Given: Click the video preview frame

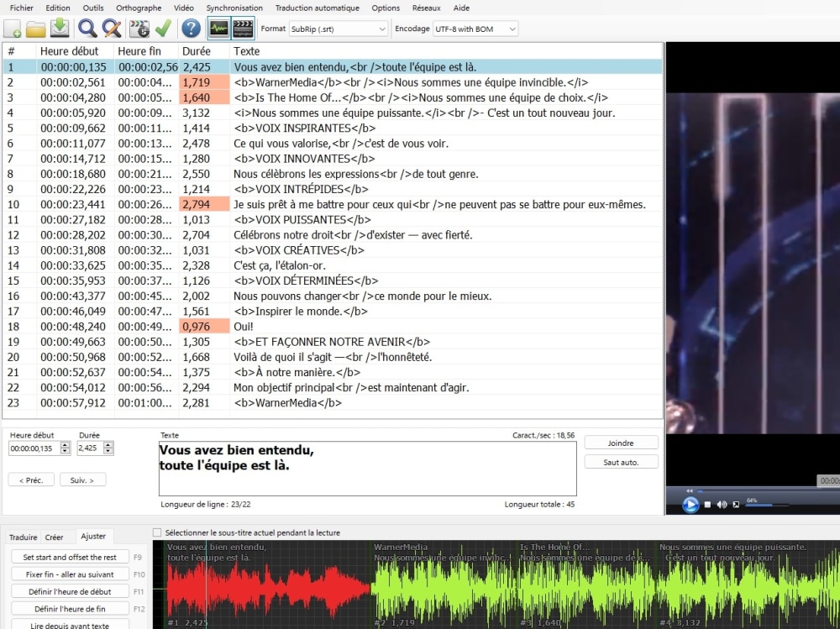Looking at the screenshot, I should click(x=753, y=263).
